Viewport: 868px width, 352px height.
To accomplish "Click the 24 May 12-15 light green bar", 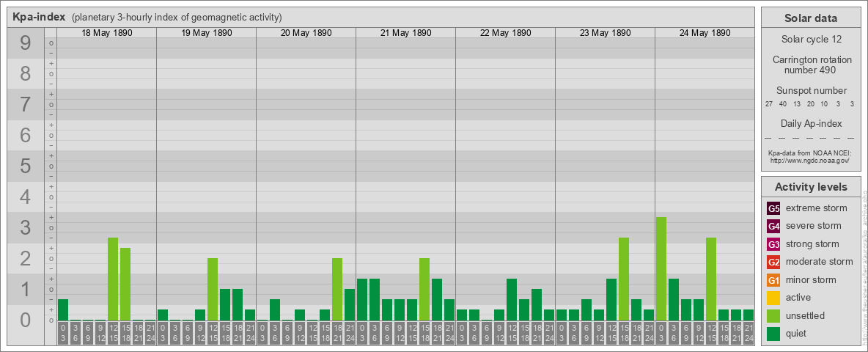I will click(x=711, y=279).
